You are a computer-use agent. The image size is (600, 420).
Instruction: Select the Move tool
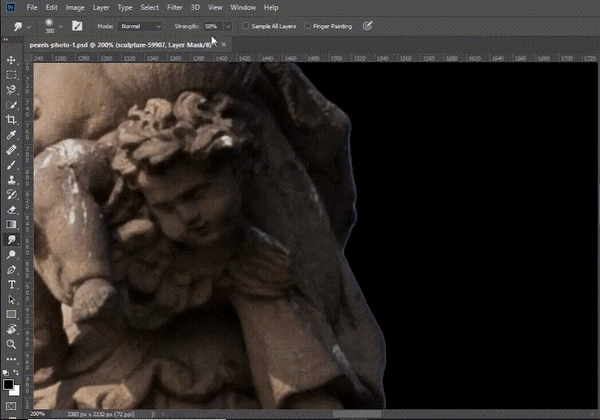[x=11, y=60]
